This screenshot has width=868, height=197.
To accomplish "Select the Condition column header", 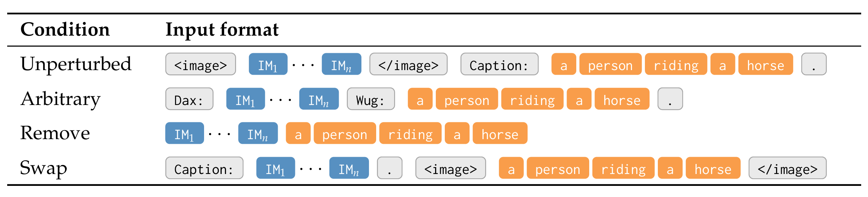I will click(65, 29).
